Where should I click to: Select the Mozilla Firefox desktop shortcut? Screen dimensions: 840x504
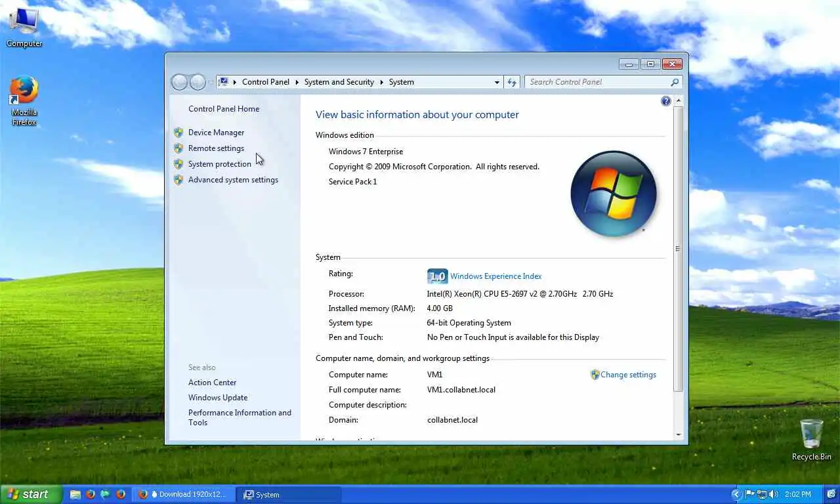click(x=24, y=102)
